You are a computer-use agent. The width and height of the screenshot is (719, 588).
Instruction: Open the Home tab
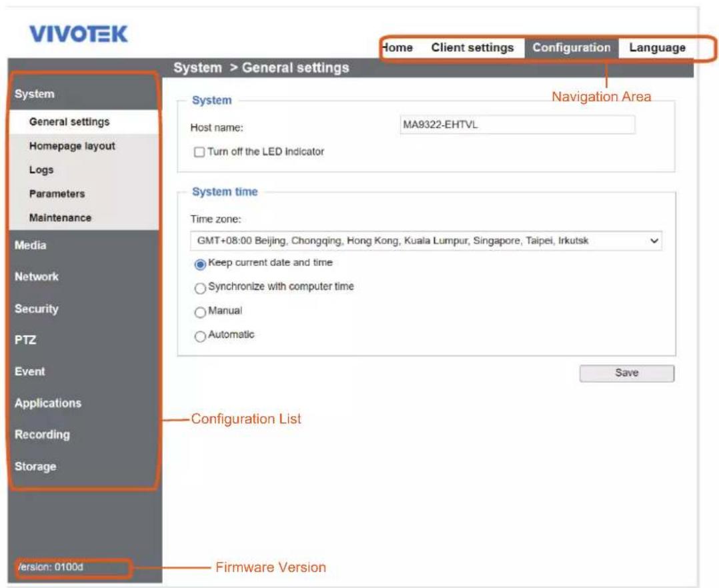tap(398, 47)
